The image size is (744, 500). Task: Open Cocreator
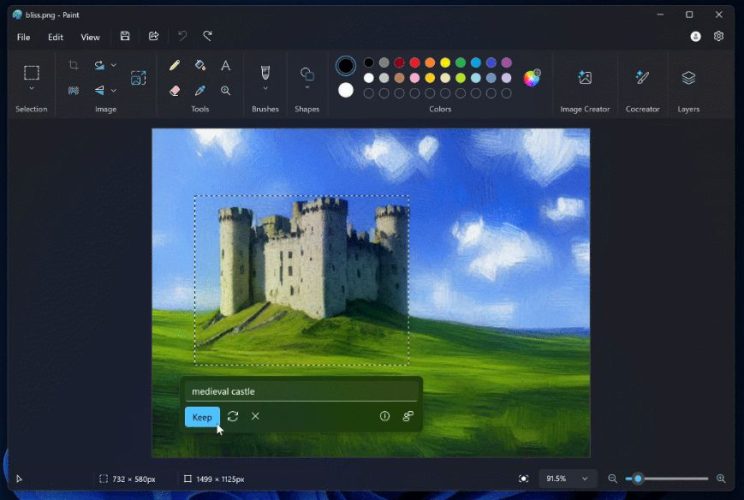point(642,77)
